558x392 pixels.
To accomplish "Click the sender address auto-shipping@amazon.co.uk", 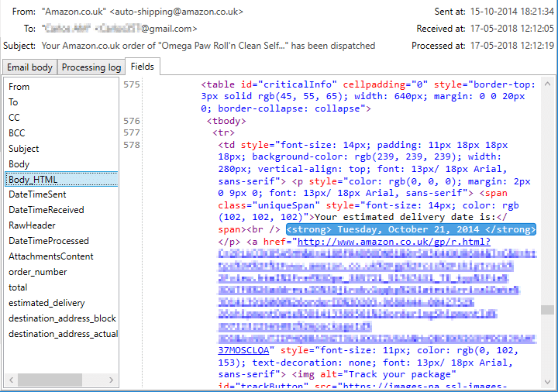I will point(177,12).
